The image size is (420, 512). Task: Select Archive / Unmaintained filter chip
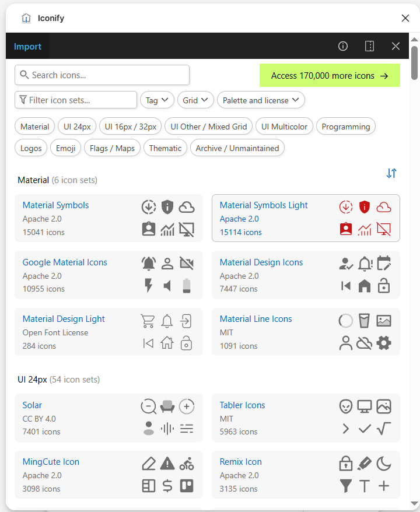click(237, 148)
